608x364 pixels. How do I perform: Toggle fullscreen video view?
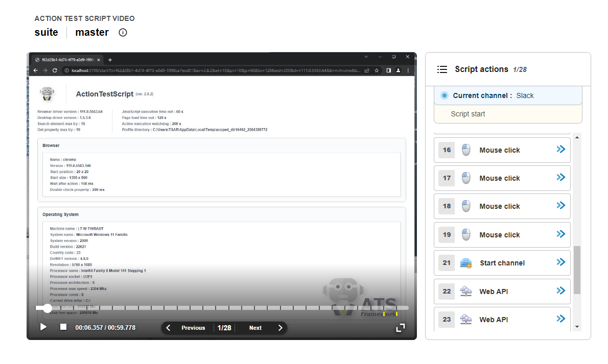click(x=400, y=328)
